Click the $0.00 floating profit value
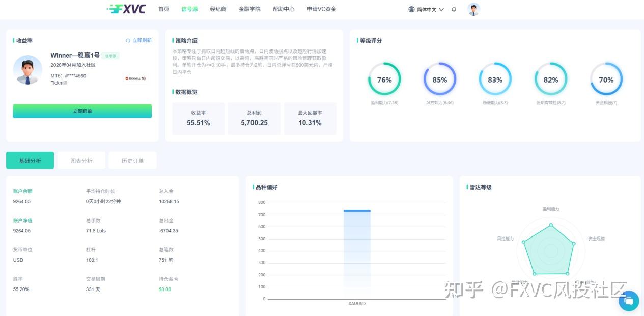 (165, 289)
